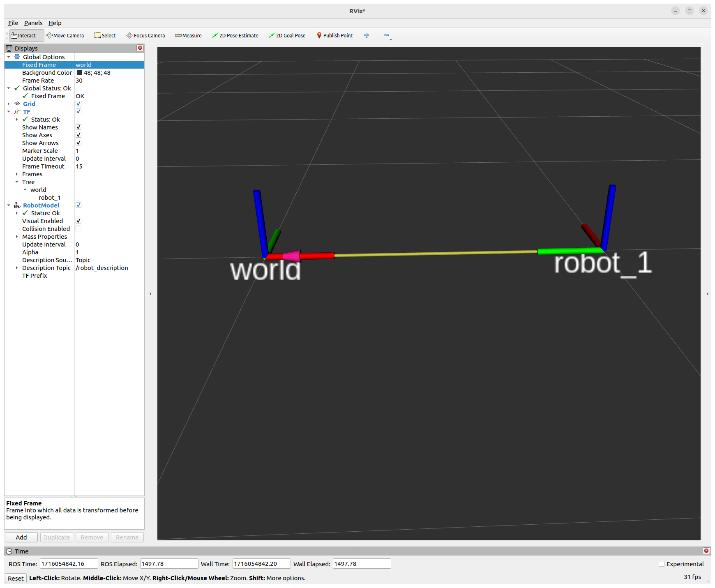The image size is (715, 588).
Task: Click the ROS Time field
Action: [69, 564]
